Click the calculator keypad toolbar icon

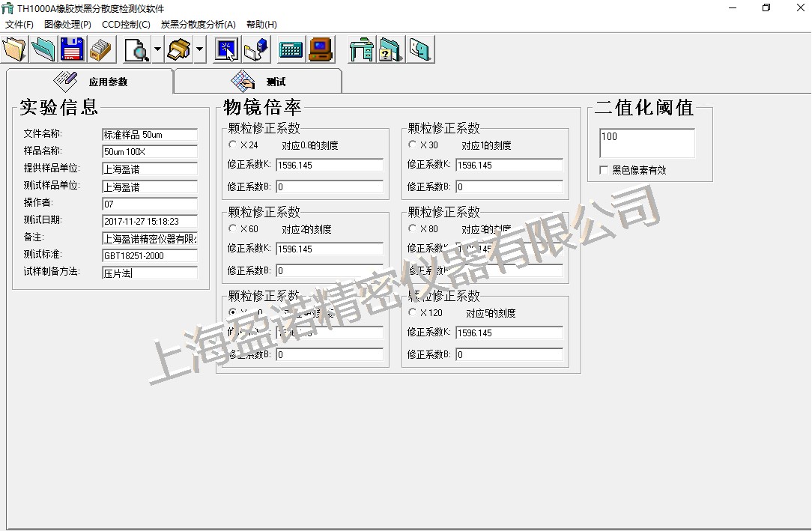click(291, 49)
